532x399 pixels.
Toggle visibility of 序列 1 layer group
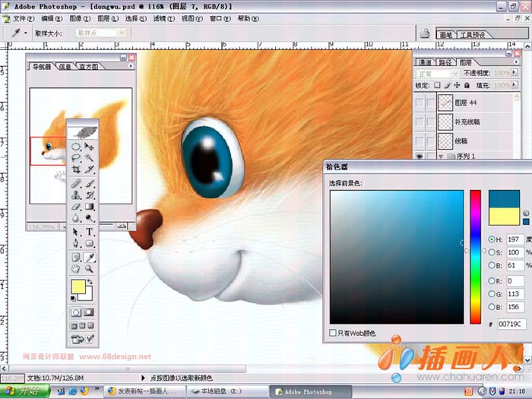(x=420, y=156)
